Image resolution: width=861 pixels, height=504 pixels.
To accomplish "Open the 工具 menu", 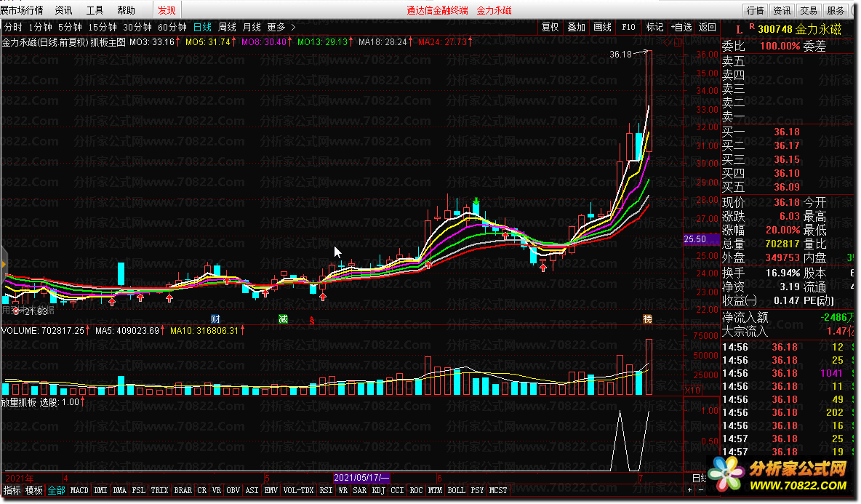I will 95,10.
